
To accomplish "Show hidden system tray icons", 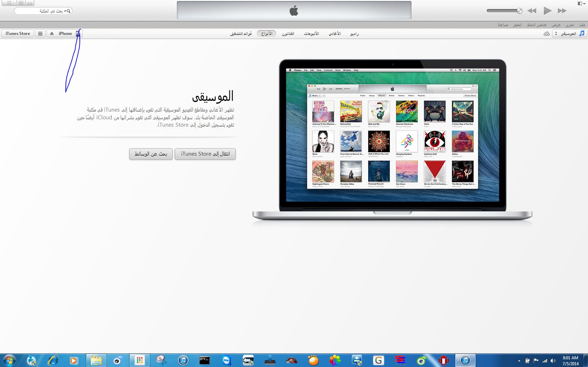I will click(x=519, y=361).
